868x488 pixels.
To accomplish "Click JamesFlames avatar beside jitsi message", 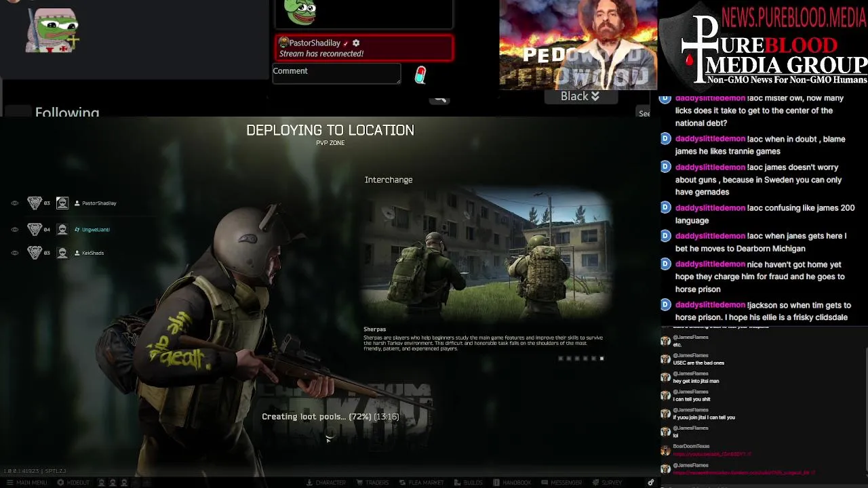I will click(665, 378).
